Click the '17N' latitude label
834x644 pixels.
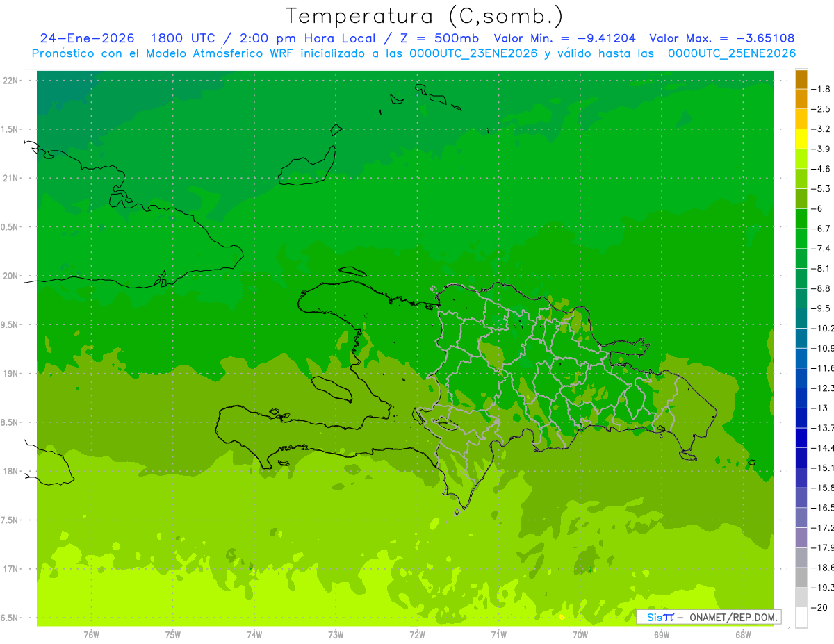pos(10,569)
